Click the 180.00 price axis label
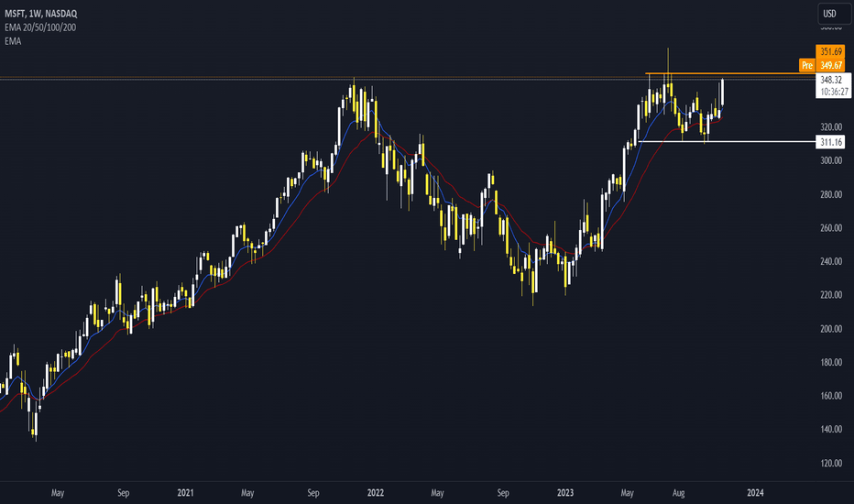Viewport: 854px width, 504px height. click(x=831, y=362)
